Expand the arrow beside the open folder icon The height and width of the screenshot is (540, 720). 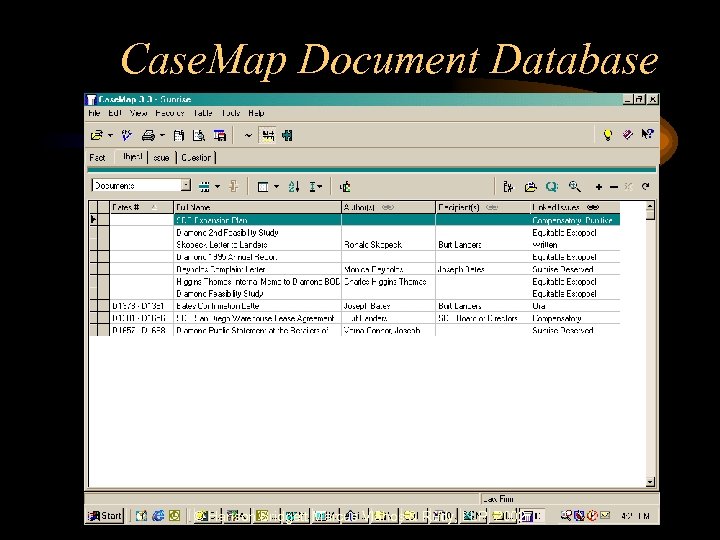click(x=110, y=135)
